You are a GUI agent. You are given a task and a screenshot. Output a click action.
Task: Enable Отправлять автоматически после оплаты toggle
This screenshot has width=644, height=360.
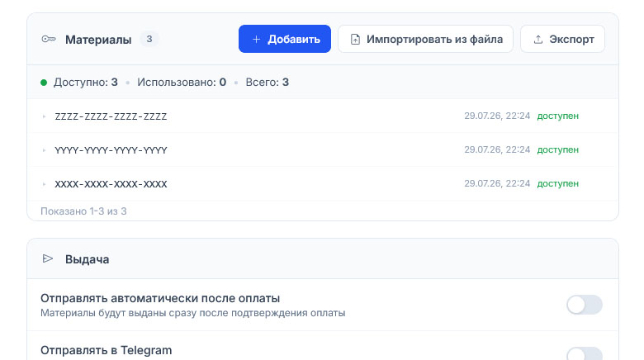(x=585, y=305)
